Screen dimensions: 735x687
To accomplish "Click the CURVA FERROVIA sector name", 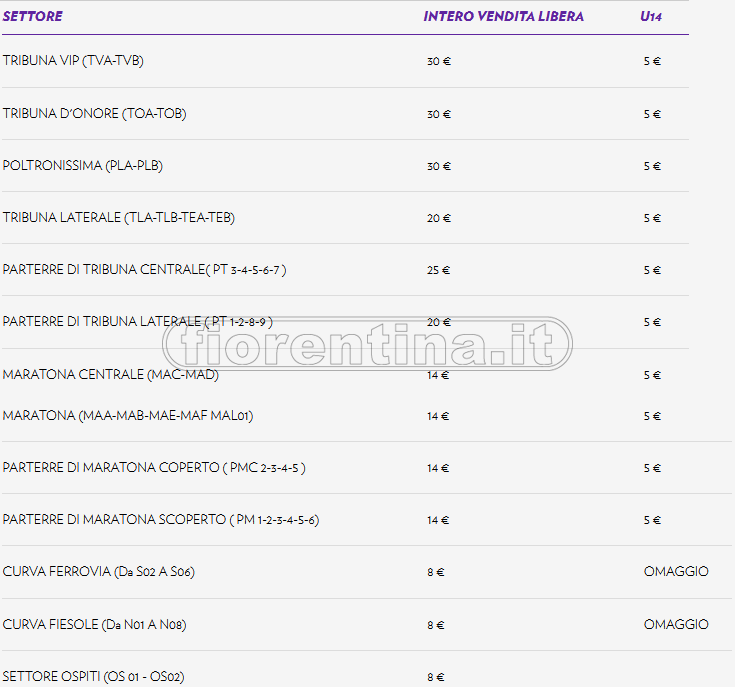I will pos(98,572).
